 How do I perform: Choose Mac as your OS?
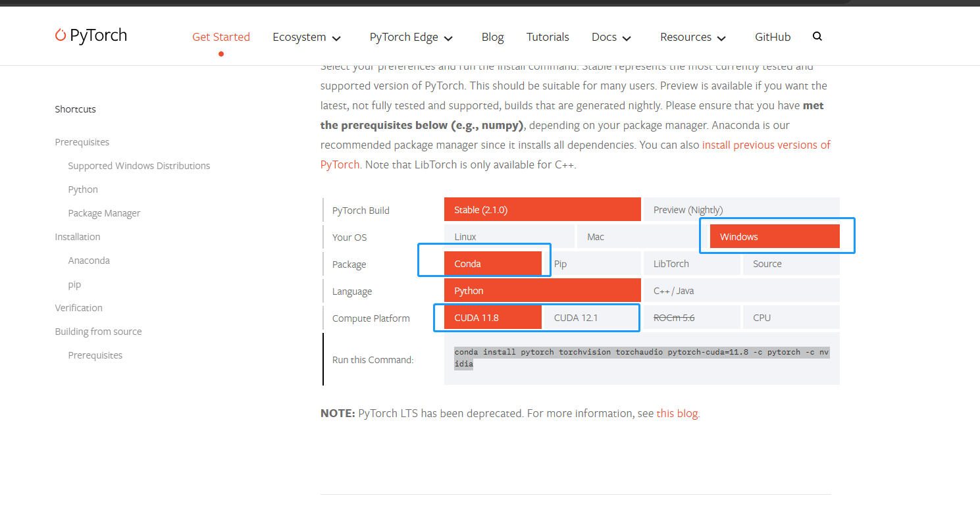click(641, 236)
